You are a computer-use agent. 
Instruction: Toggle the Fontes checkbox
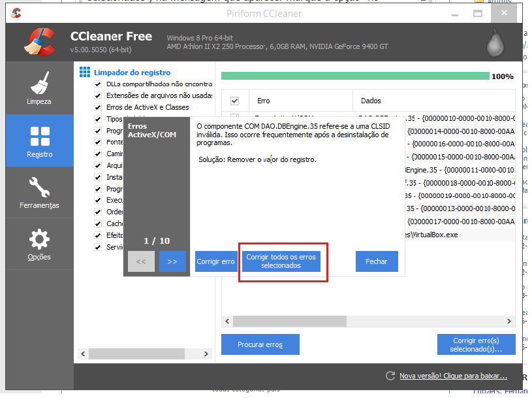(98, 142)
